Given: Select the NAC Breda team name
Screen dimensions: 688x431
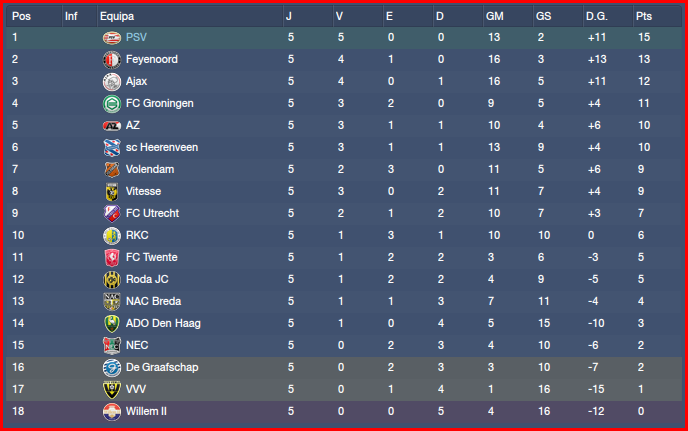Looking at the screenshot, I should pos(152,301).
